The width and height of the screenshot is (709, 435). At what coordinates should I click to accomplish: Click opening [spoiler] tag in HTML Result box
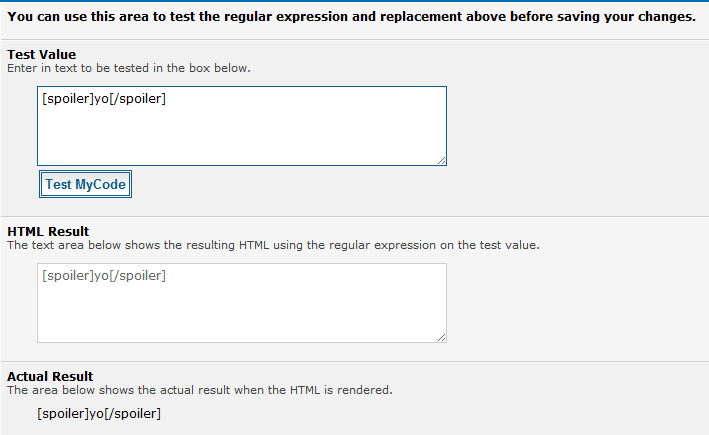tap(67, 276)
